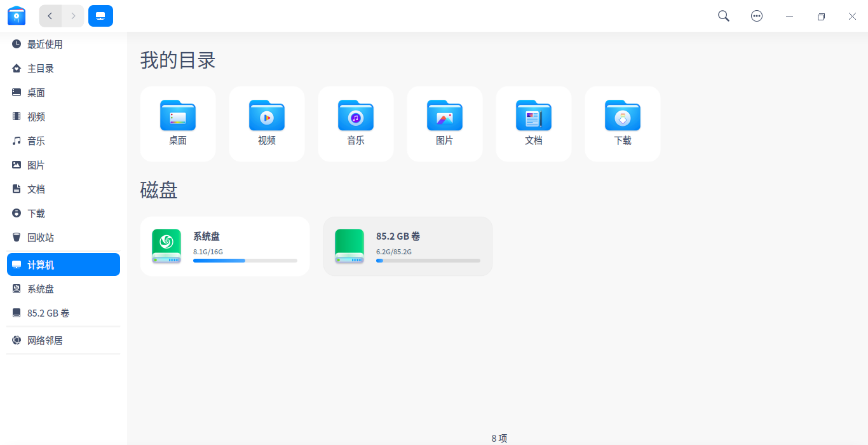
Task: Open the 桌面 folder card
Action: pos(178,124)
